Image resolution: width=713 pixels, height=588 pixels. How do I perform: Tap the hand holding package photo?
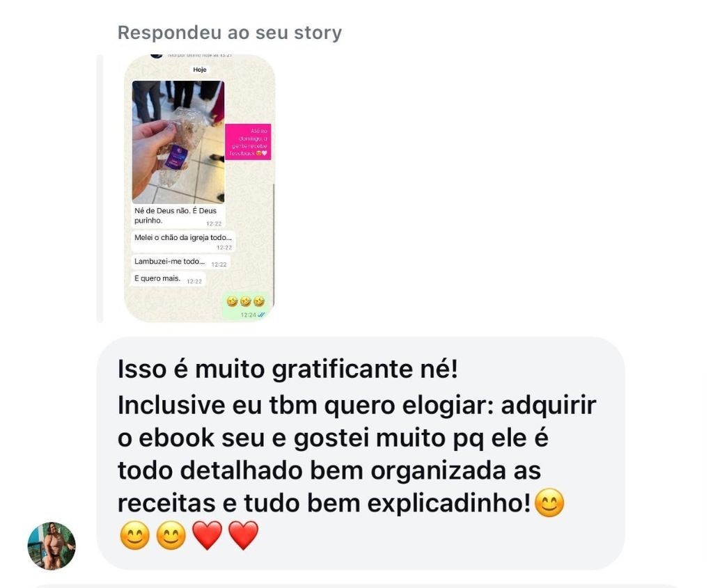pyautogui.click(x=178, y=142)
